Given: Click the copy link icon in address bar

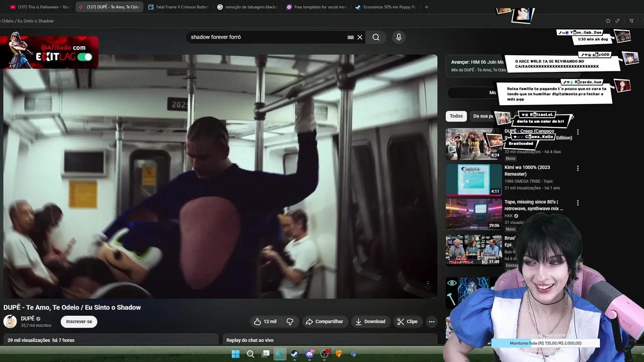Looking at the screenshot, I should tap(618, 21).
